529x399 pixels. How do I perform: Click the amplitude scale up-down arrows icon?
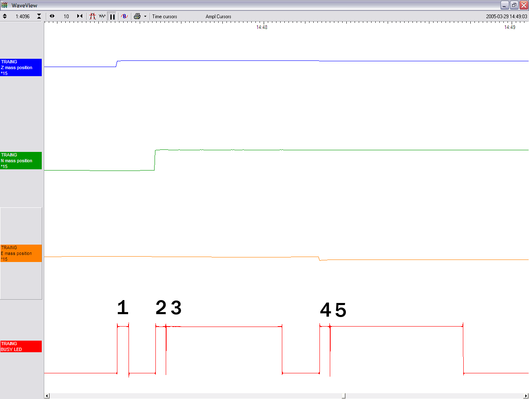[5, 16]
